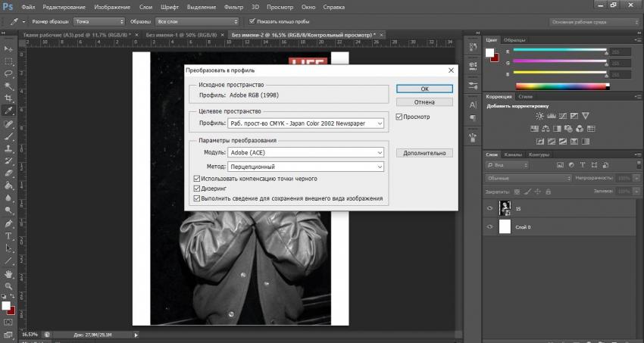The image size is (644, 343).
Task: Click the color spectrum ramp bar
Action: click(559, 85)
